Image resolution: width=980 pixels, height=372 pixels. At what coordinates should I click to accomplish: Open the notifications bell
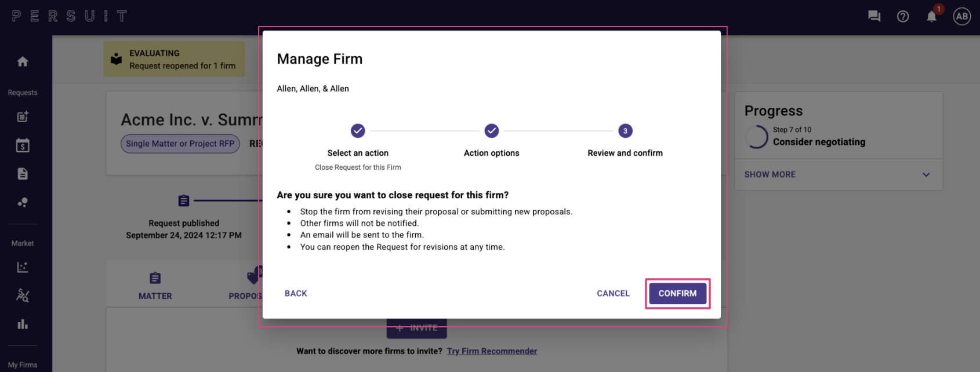(x=931, y=16)
